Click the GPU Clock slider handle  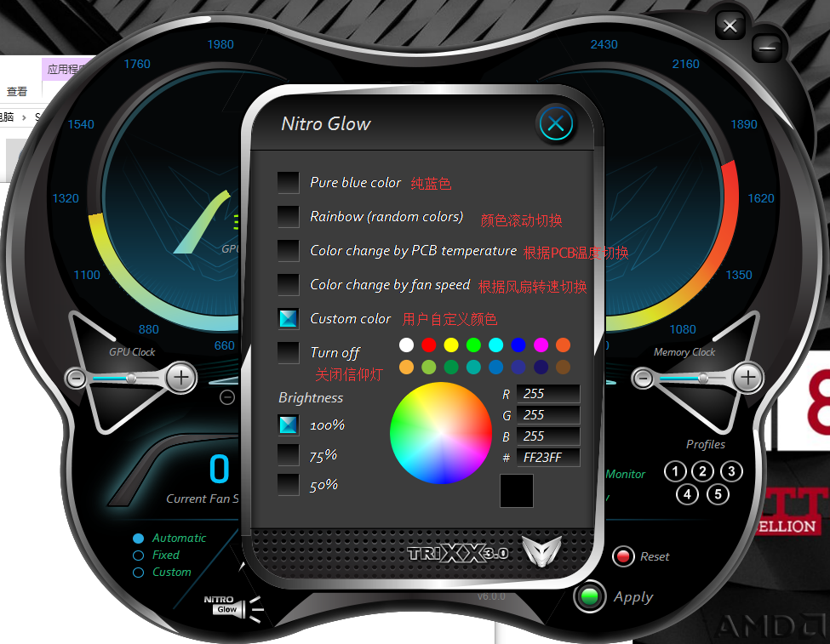click(x=131, y=378)
